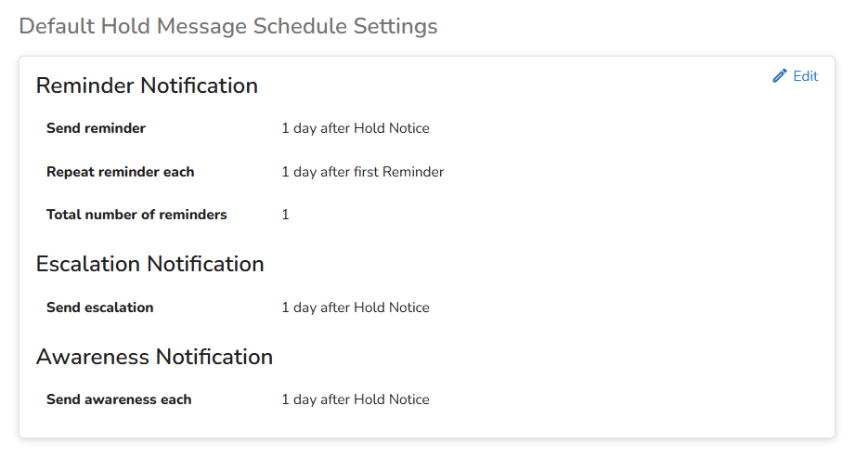Select the total reminders count value 1

point(285,215)
